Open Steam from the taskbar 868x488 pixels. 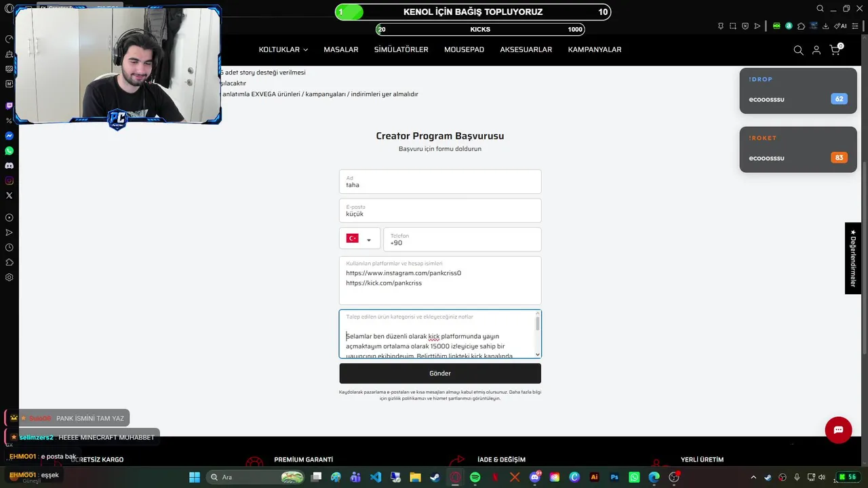(435, 477)
